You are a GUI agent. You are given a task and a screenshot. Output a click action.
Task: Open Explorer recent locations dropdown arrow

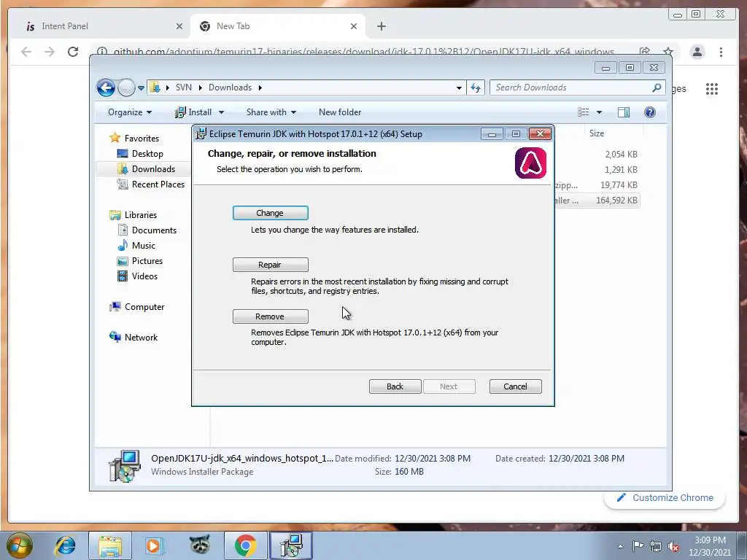(x=141, y=88)
